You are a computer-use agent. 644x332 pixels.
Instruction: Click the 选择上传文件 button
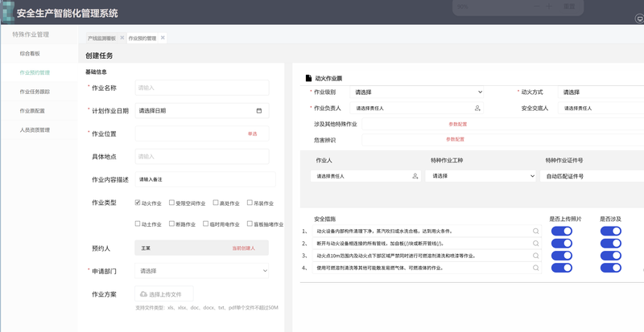click(164, 294)
